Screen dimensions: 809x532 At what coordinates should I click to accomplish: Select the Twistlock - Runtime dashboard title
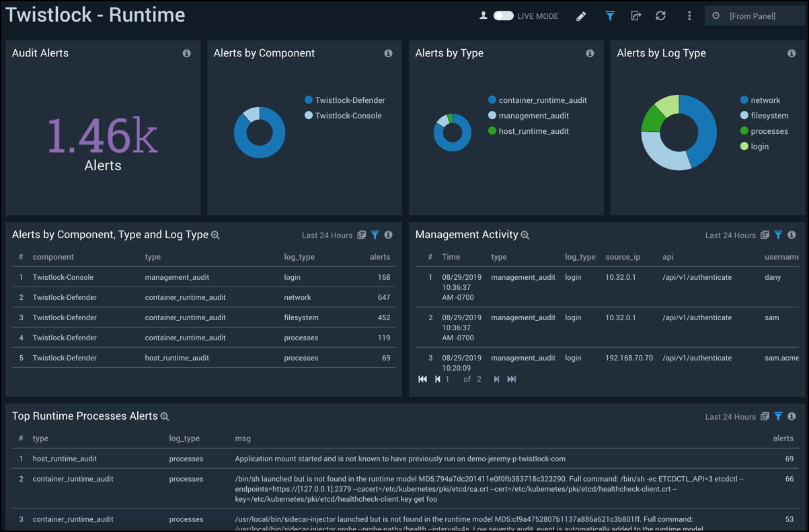point(95,15)
